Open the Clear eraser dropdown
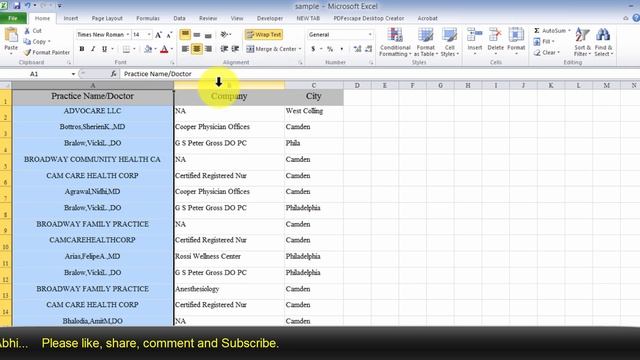Image resolution: width=640 pixels, height=360 pixels. point(547,53)
